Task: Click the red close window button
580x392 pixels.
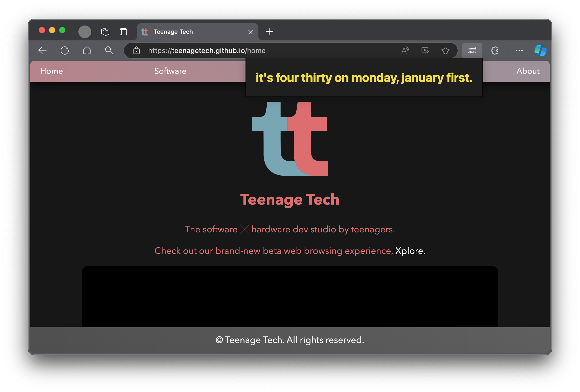Action: (x=42, y=30)
